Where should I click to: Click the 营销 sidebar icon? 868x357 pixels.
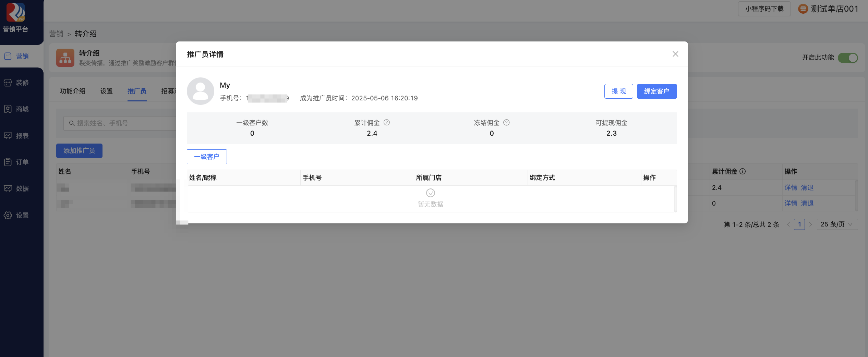tap(8, 56)
